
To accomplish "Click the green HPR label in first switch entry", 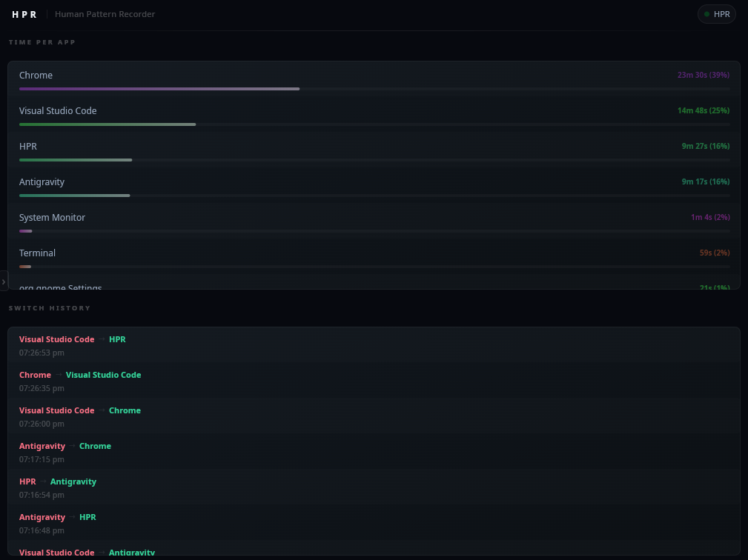I will click(x=117, y=339).
